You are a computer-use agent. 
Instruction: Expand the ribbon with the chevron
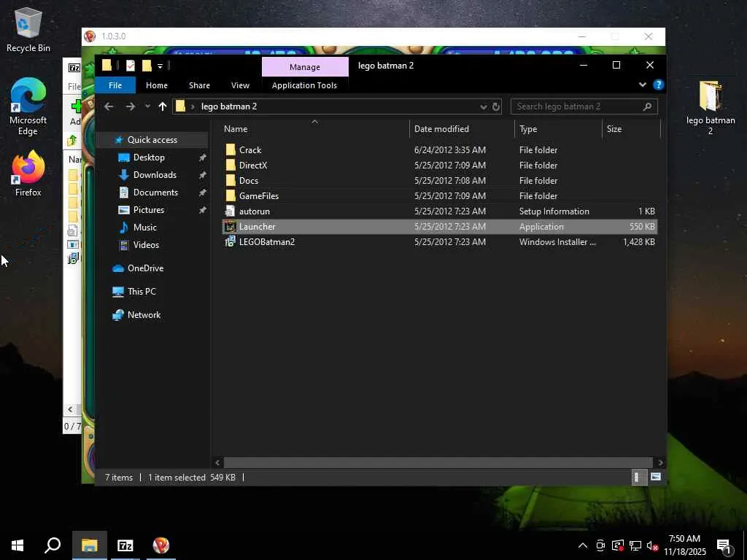pos(642,85)
